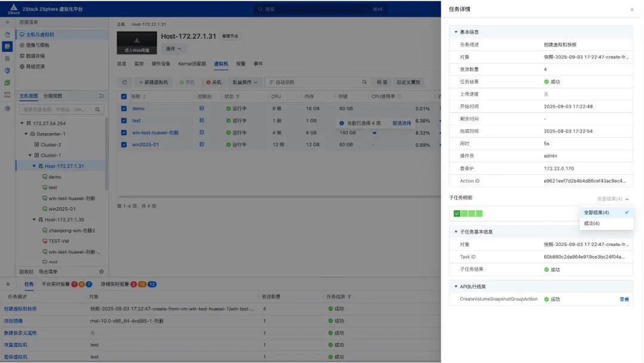This screenshot has height=363, width=644.
Task: Uncheck the win-test-huawei VM checkbox
Action: (123, 133)
